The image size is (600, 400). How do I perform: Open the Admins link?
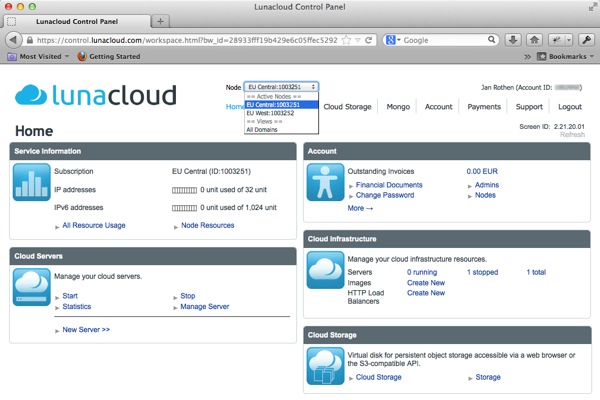487,185
